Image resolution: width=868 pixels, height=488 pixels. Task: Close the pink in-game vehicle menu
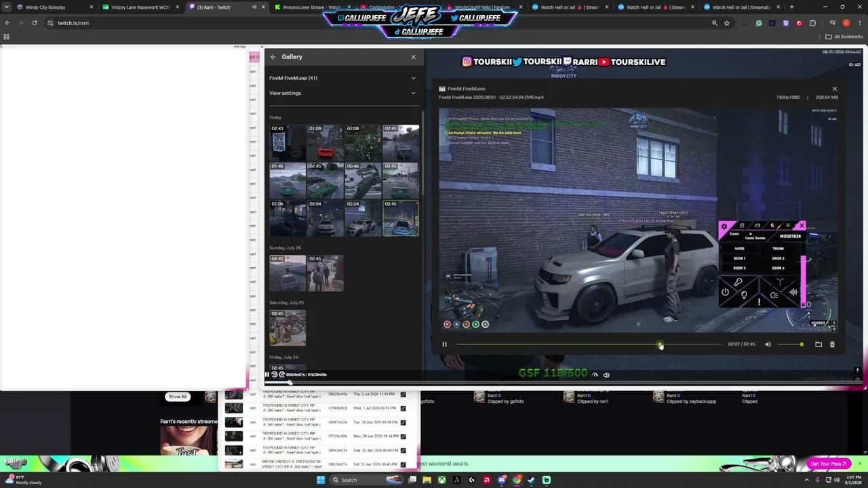coord(802,226)
